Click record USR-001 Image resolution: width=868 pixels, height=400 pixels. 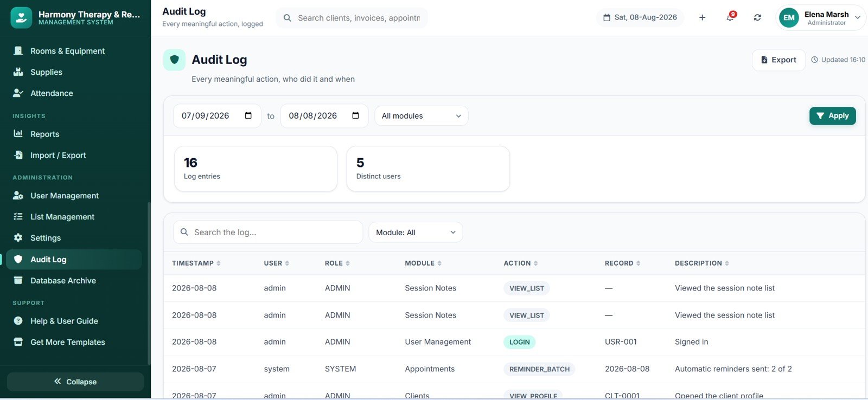tap(621, 342)
